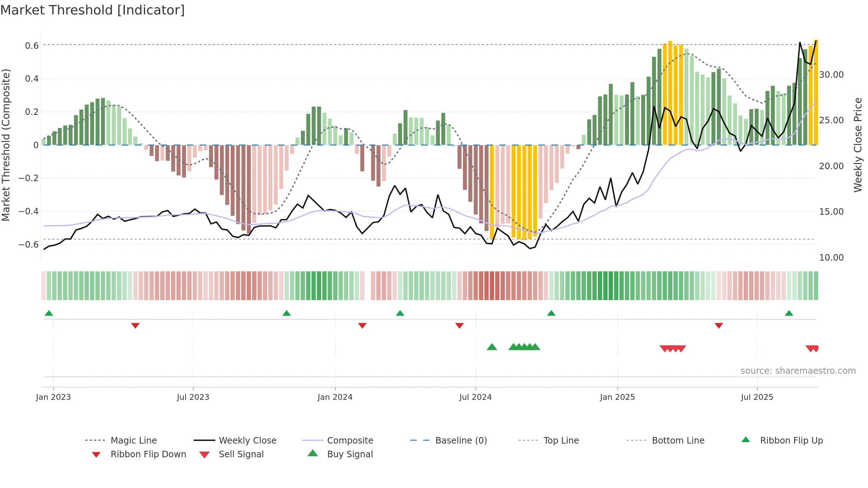Viewport: 868px width, 488px height.
Task: Toggle the Magic Line legend entry
Action: pos(121,440)
